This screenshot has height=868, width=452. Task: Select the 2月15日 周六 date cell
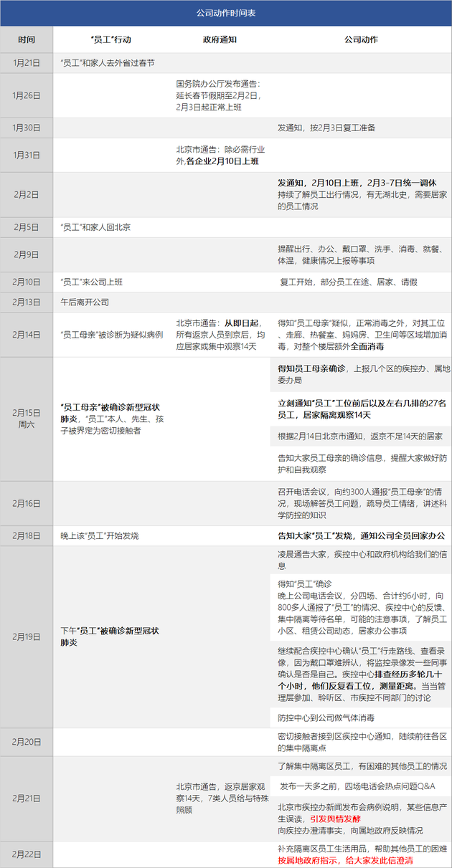click(27, 419)
